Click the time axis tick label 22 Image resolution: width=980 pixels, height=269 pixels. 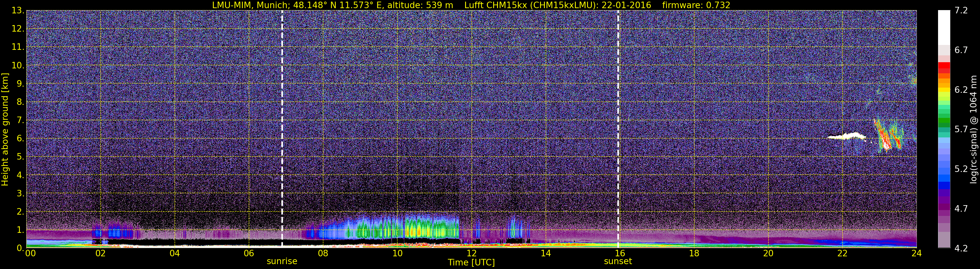(842, 253)
